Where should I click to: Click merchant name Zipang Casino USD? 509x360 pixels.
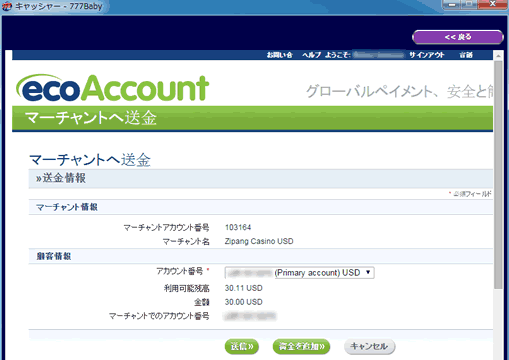(259, 241)
